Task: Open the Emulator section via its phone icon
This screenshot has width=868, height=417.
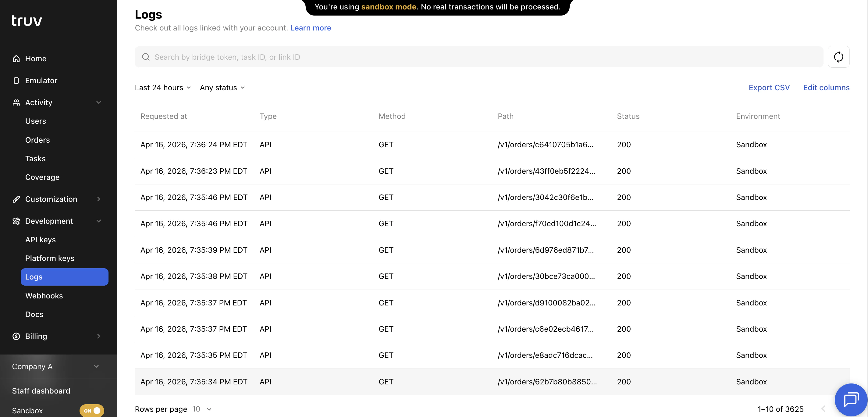Action: (16, 80)
